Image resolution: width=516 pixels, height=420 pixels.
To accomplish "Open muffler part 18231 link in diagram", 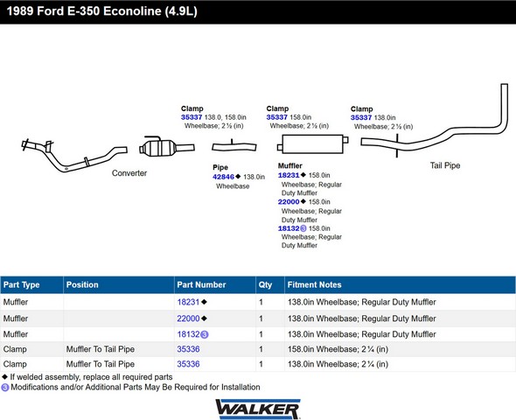I will click(x=289, y=175).
